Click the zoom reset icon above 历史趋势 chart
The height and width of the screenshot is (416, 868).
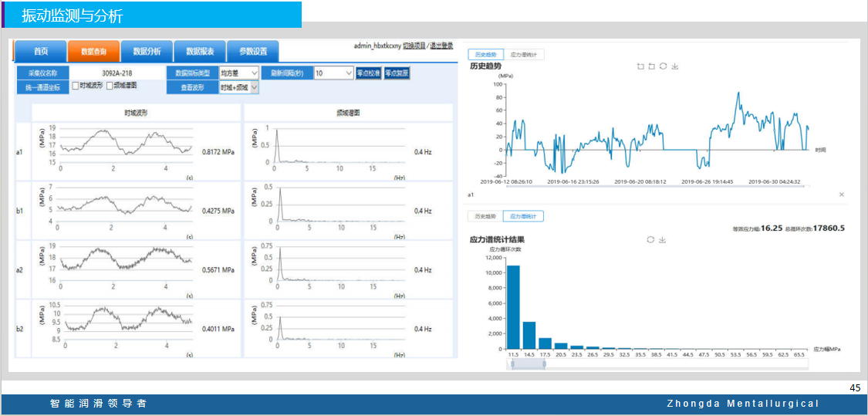652,66
